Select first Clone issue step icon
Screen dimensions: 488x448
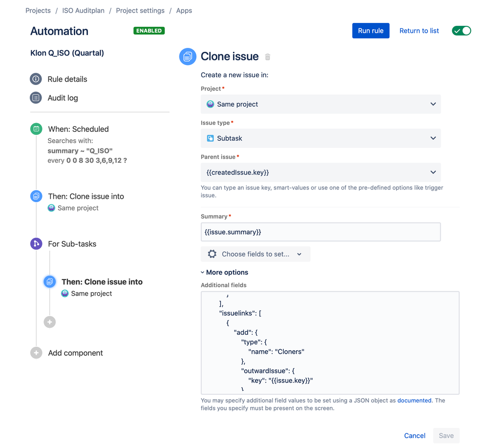click(x=36, y=196)
